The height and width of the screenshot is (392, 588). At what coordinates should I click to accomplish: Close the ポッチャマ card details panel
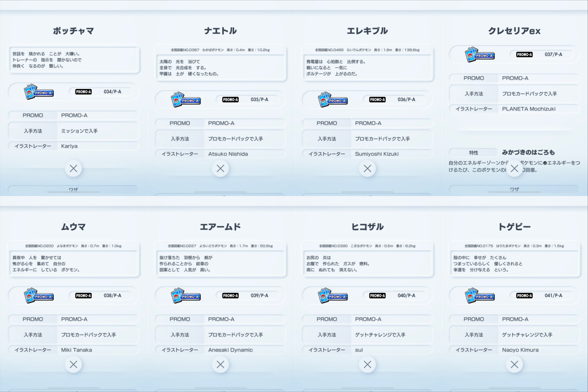coord(73,169)
